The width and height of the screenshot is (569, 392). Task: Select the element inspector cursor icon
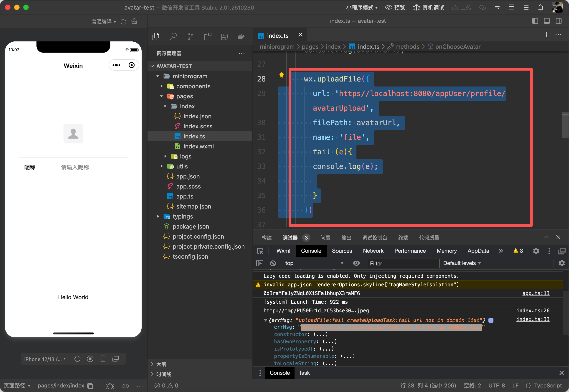point(260,251)
